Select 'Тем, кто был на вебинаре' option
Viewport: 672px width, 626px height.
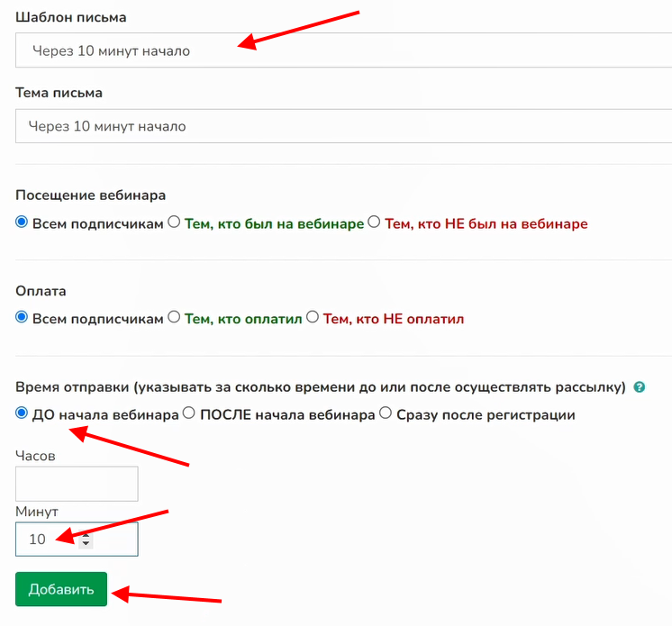click(174, 222)
